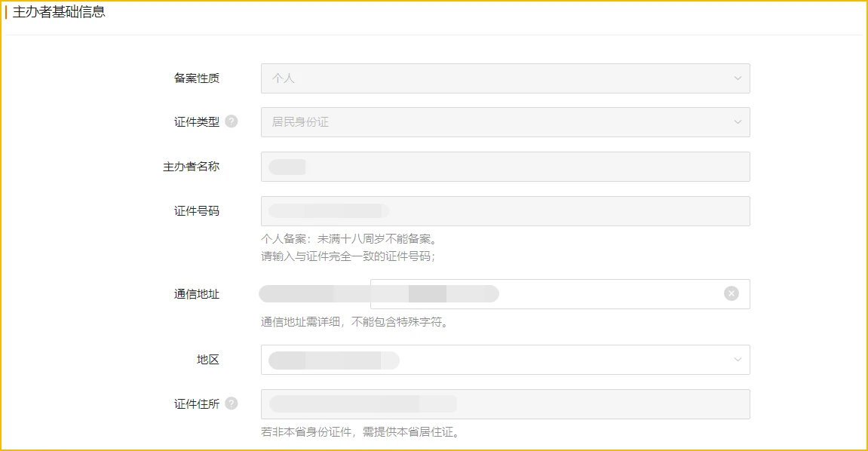Open the 备案性质 dropdown showing 个人
The width and height of the screenshot is (868, 451).
[x=505, y=78]
